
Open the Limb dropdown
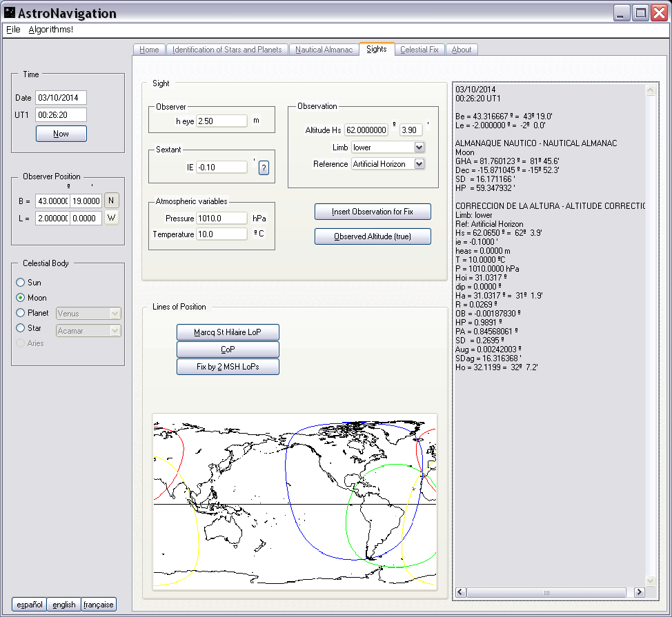point(419,148)
